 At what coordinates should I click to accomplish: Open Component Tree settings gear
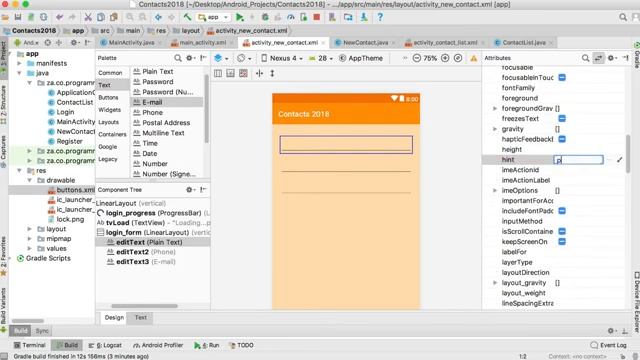click(189, 189)
